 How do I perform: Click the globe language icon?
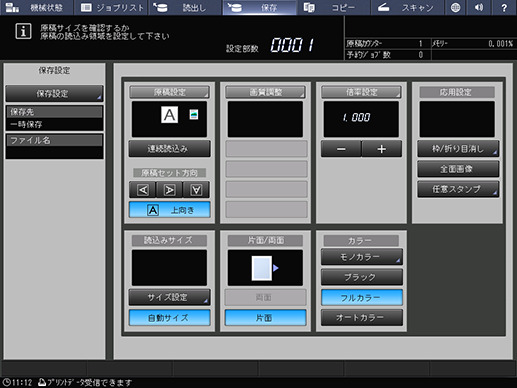(x=455, y=7)
